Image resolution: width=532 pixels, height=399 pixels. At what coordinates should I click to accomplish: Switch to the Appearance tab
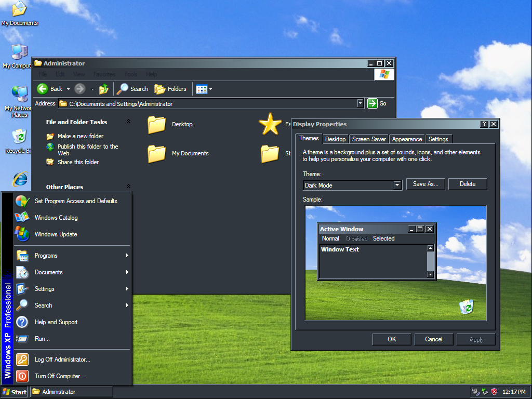407,139
